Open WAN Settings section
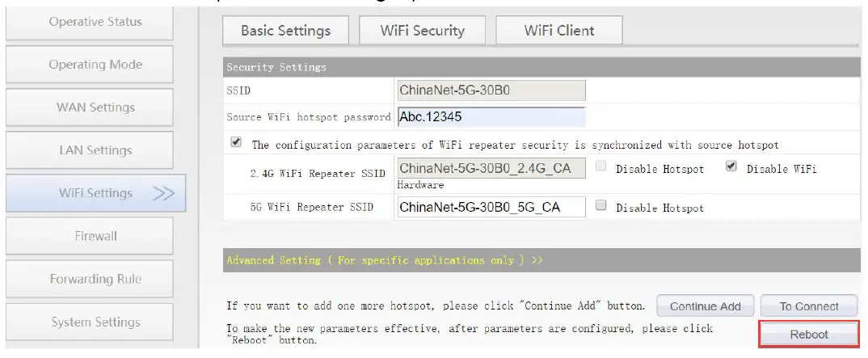868x358 pixels. (x=95, y=107)
